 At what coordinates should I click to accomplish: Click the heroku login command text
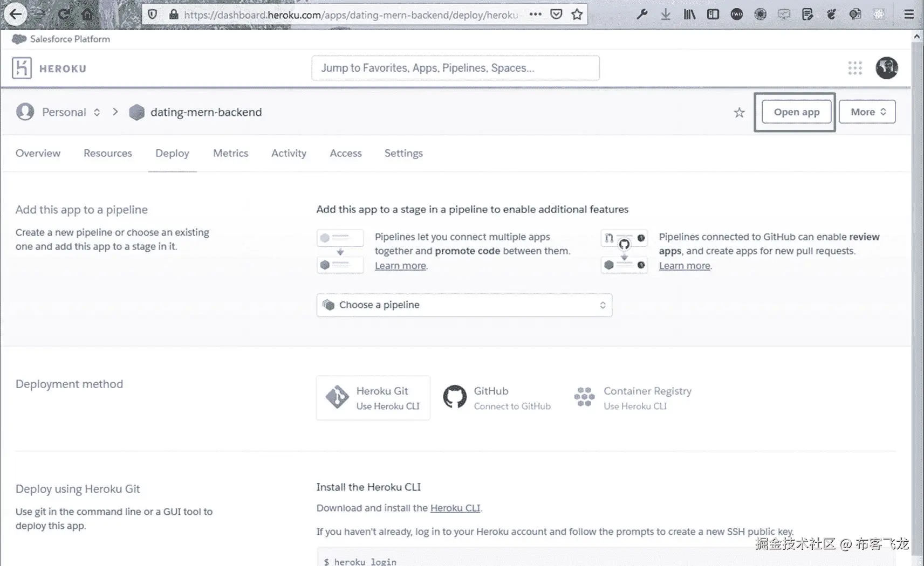(x=365, y=562)
